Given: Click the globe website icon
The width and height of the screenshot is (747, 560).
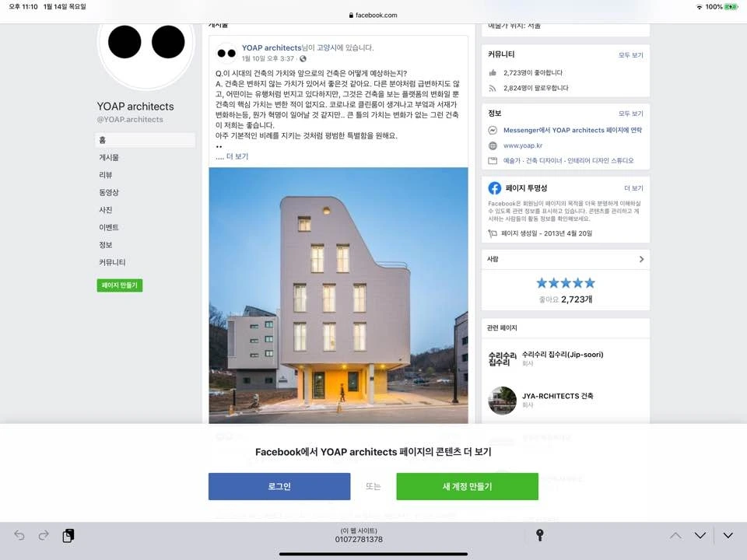Looking at the screenshot, I should tap(493, 145).
